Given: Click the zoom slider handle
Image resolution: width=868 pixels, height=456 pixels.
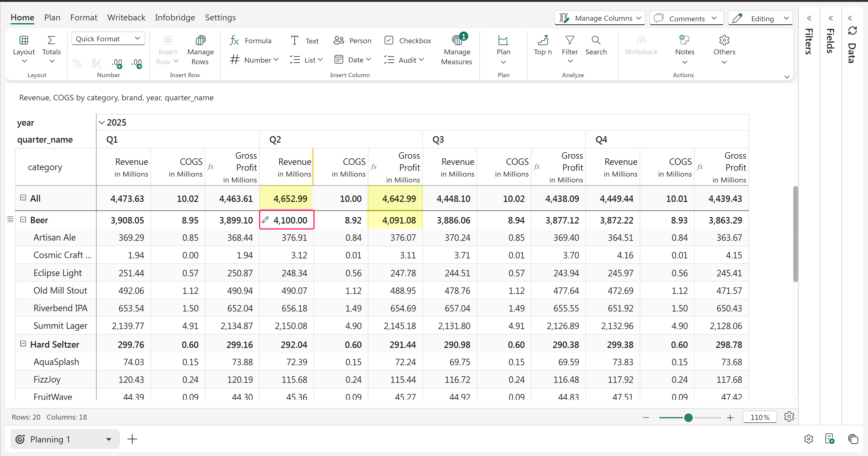Looking at the screenshot, I should point(688,418).
